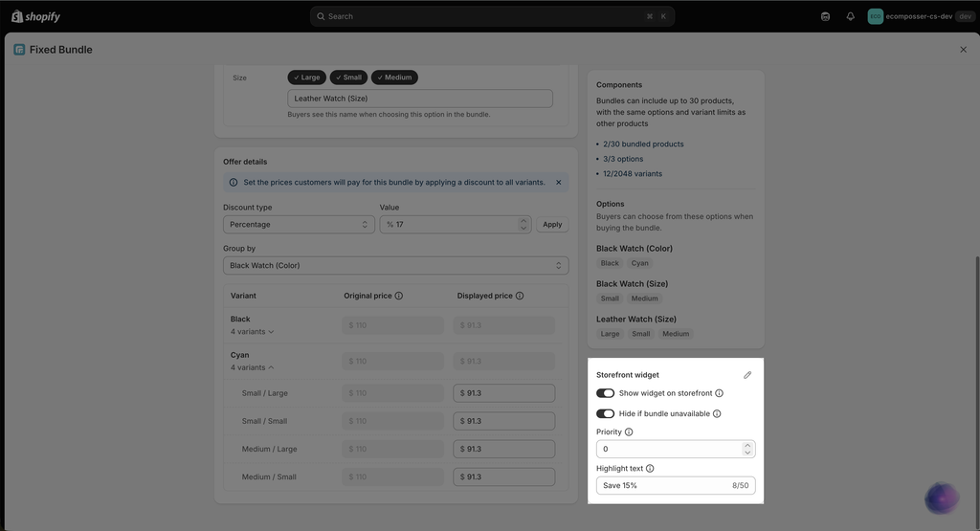This screenshot has height=531, width=980.
Task: Click the Storefront widget edit pencil
Action: 746,375
